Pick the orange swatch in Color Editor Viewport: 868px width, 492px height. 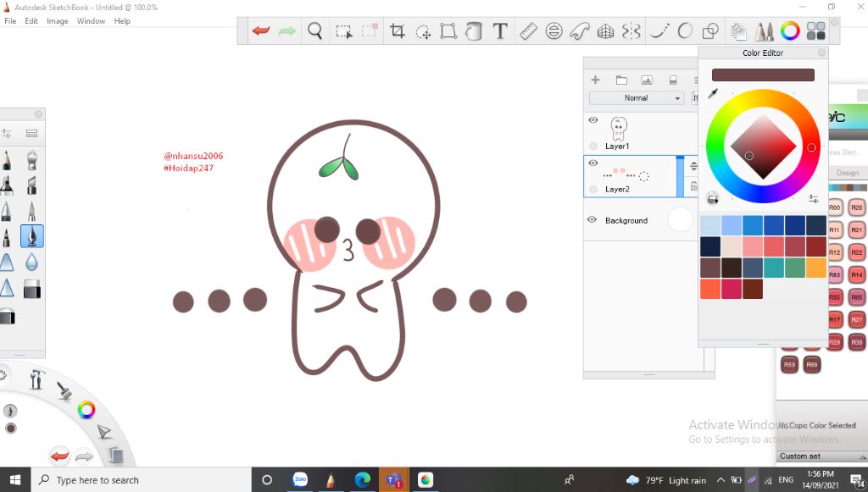coord(816,268)
